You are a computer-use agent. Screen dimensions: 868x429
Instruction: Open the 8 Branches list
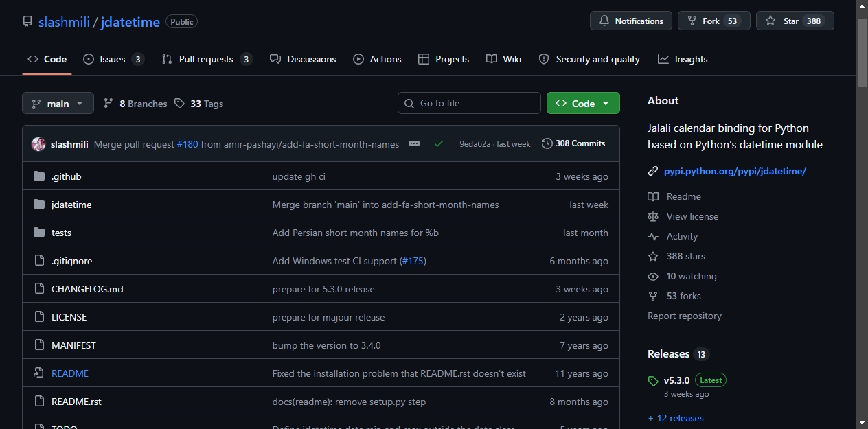coord(136,104)
